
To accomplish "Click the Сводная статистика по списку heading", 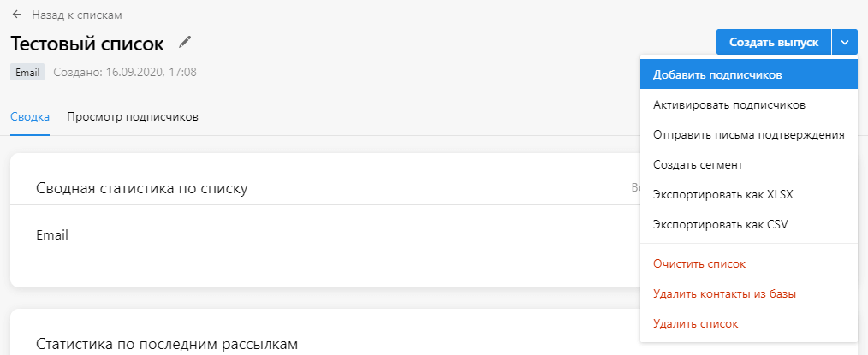I will [x=142, y=188].
